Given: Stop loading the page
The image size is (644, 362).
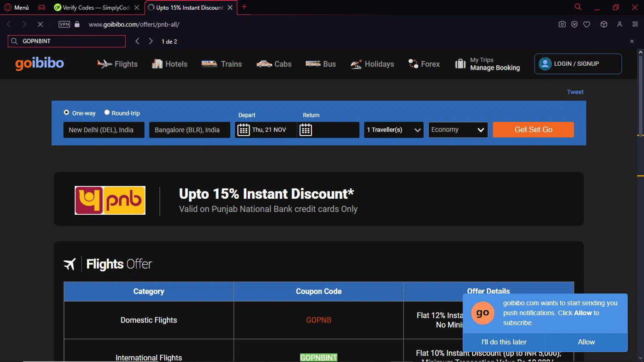Looking at the screenshot, I should [x=40, y=24].
